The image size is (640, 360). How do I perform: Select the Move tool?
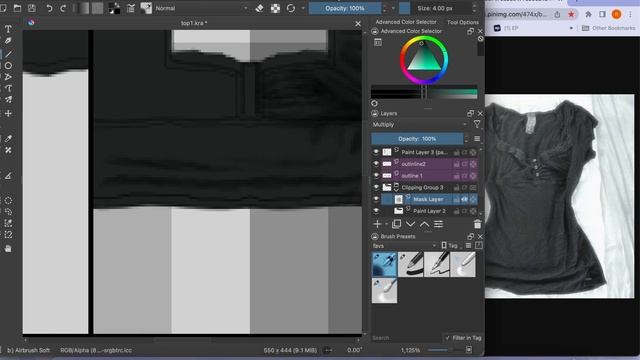point(8,113)
